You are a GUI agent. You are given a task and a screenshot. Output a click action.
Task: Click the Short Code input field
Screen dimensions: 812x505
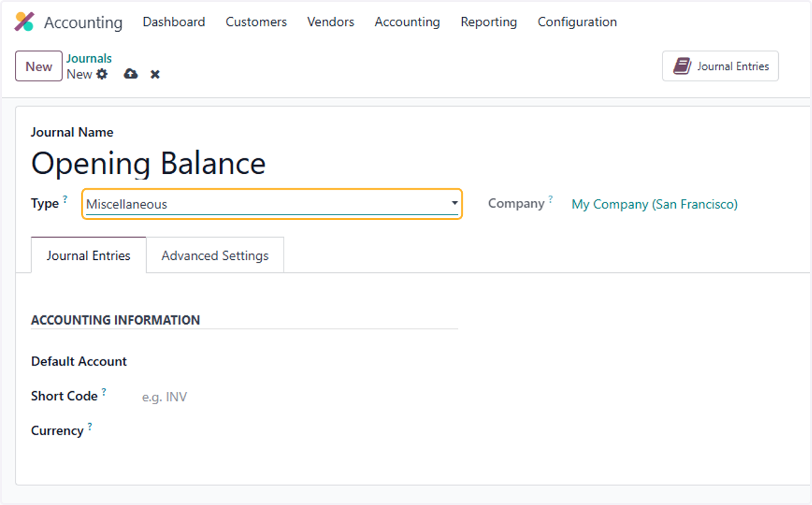click(298, 397)
